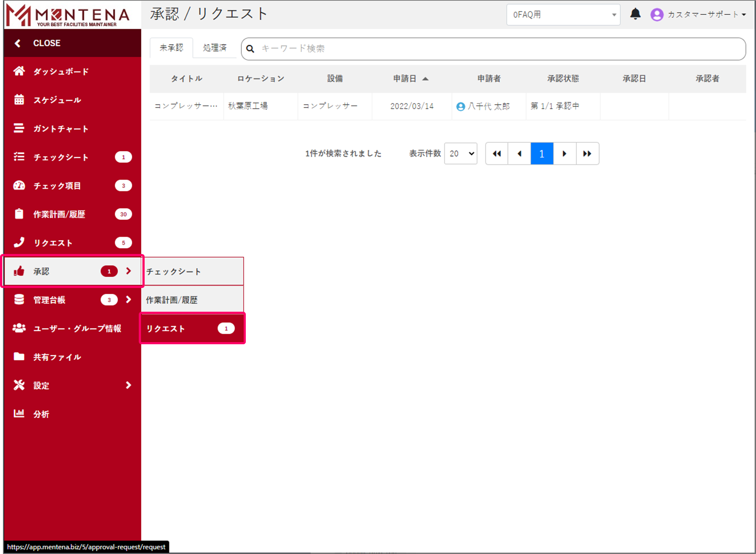This screenshot has width=756, height=554.
Task: Expand the Ledger Management submenu chevron
Action: coord(128,300)
